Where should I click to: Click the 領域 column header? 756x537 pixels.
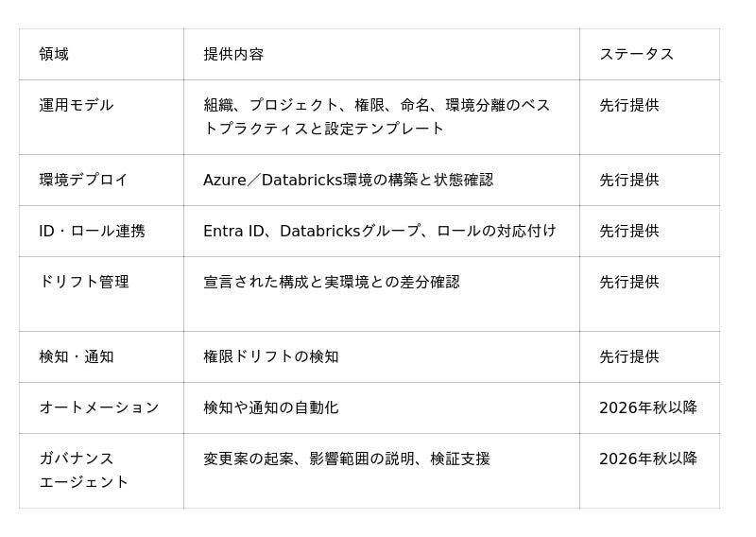point(54,54)
